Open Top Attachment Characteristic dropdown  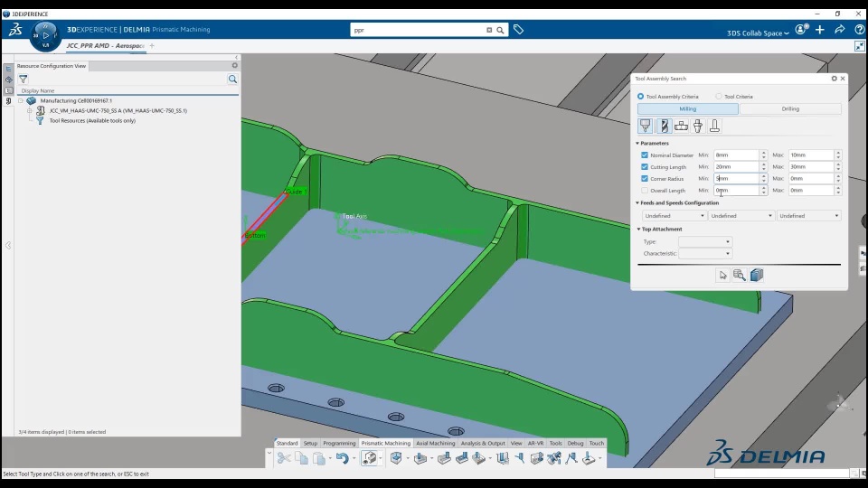704,253
